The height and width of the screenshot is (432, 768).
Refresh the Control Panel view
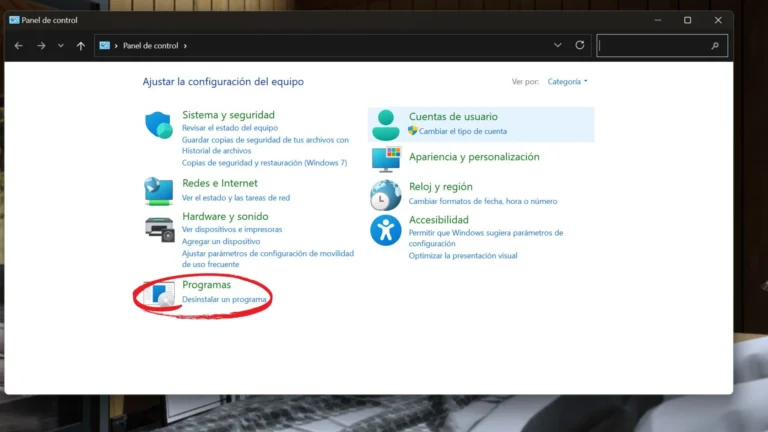click(579, 45)
